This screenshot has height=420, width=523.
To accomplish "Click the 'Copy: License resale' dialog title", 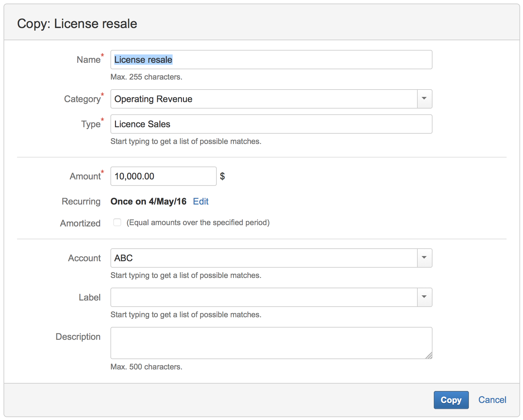I will coord(77,24).
